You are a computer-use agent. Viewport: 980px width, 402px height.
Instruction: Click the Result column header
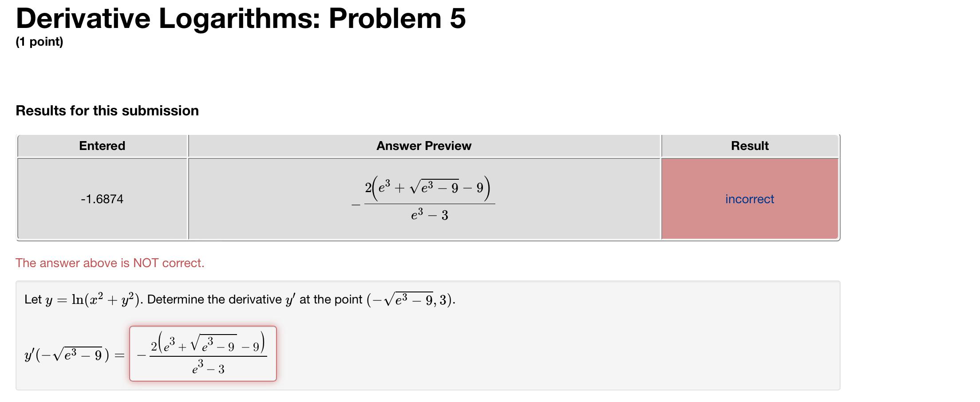(x=749, y=146)
